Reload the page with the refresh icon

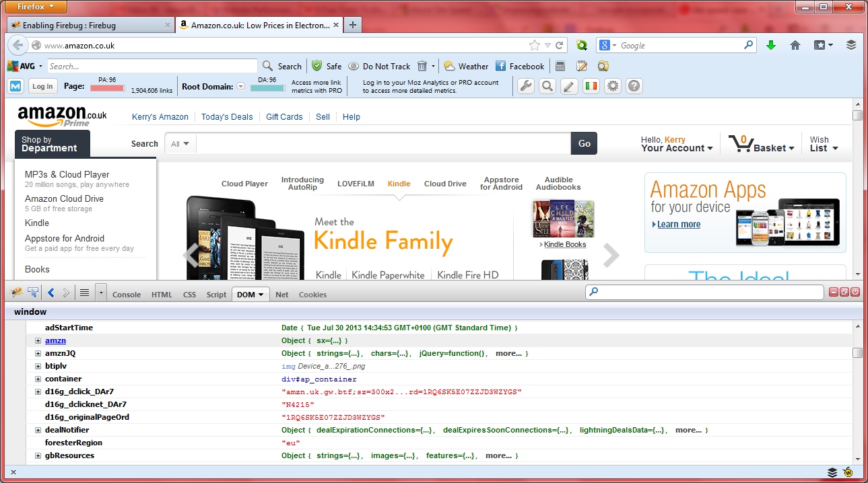[x=560, y=45]
